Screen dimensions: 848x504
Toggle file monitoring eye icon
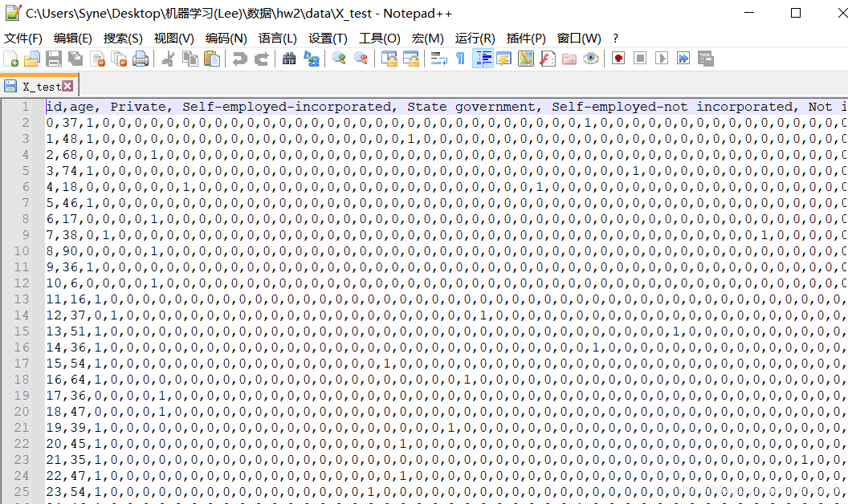pos(590,59)
